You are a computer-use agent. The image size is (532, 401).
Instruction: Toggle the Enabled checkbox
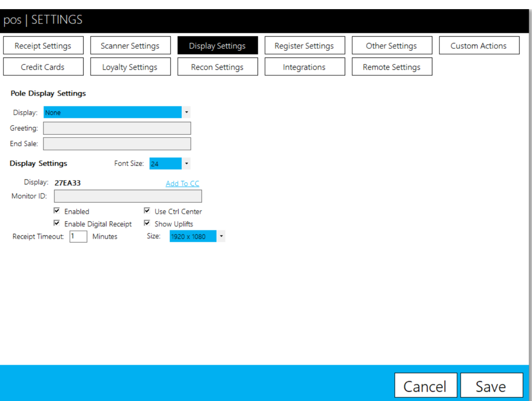coord(57,211)
